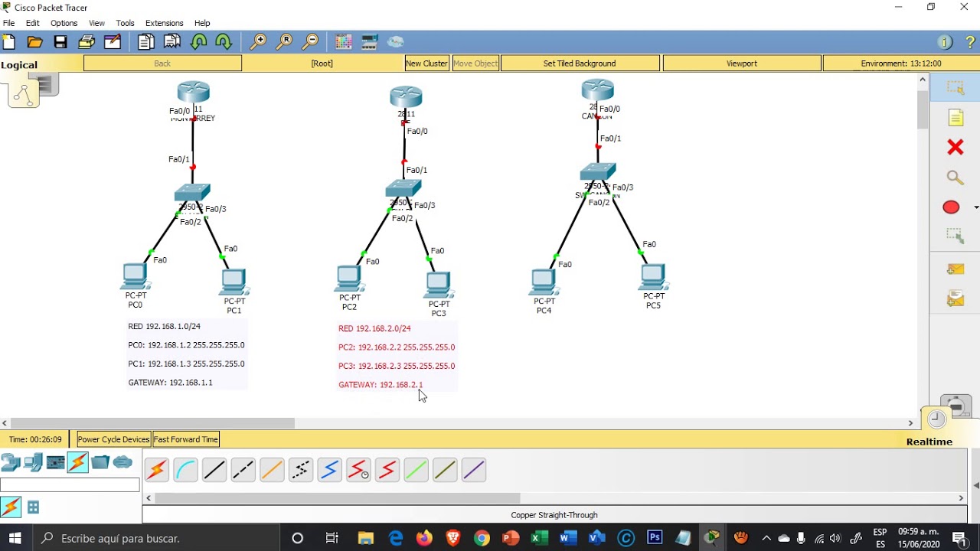The image size is (980, 551).
Task: Choose the red ellipse drawing tool
Action: click(x=951, y=207)
